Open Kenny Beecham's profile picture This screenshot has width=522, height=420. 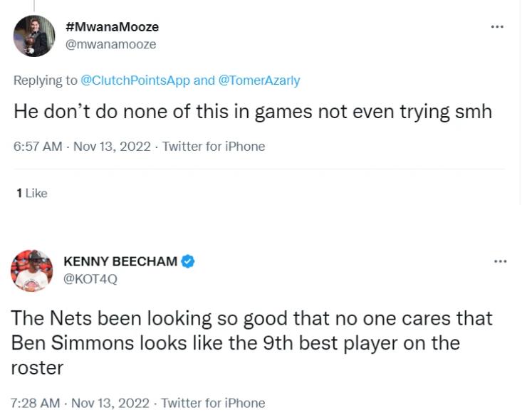tap(32, 271)
